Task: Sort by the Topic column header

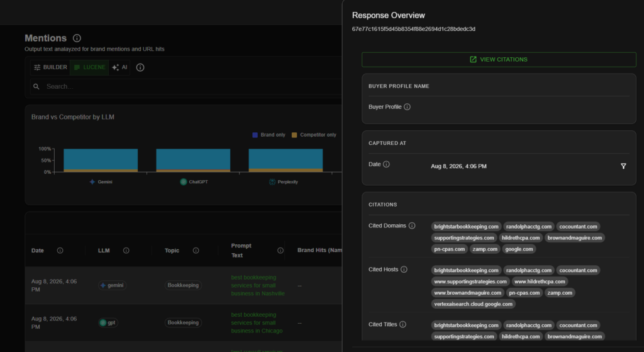Action: click(x=172, y=251)
